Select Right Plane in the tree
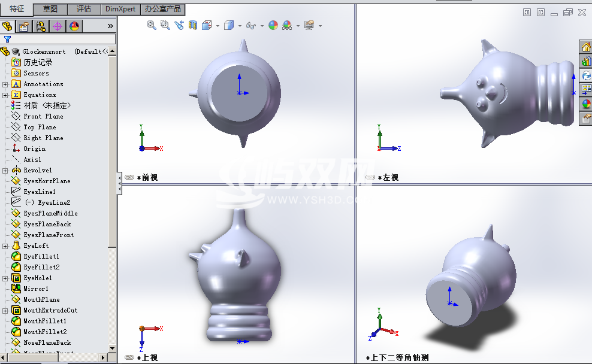 point(43,138)
